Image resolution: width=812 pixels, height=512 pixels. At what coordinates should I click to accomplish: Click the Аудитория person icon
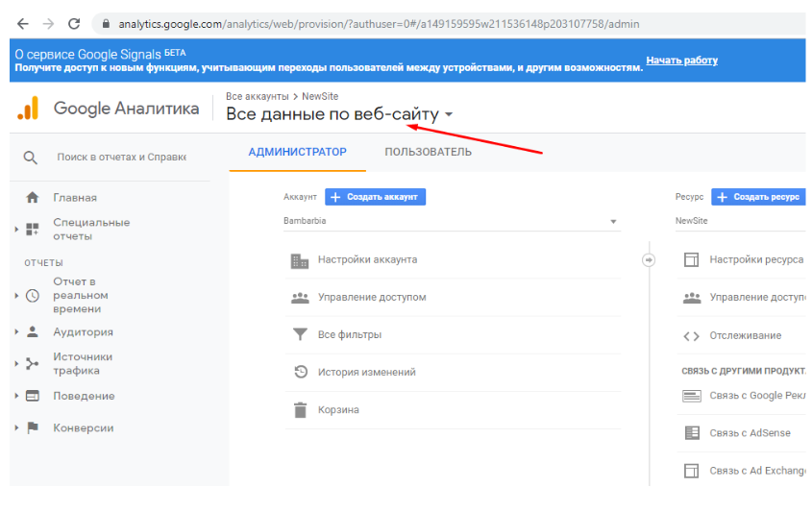33,331
